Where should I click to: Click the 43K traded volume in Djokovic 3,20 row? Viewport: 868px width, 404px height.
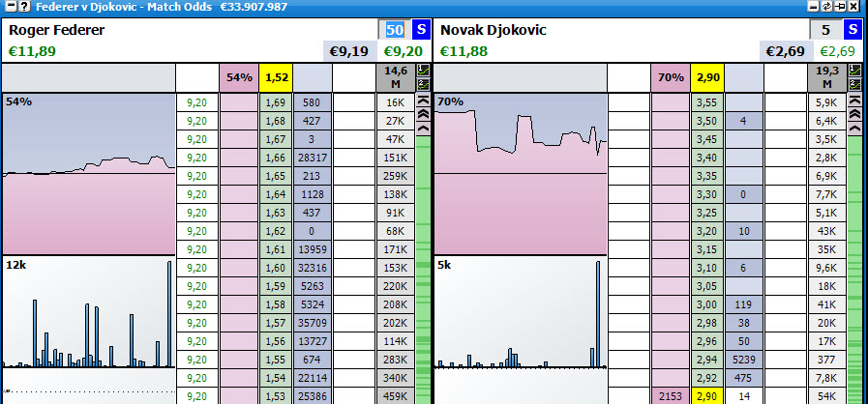click(x=827, y=231)
